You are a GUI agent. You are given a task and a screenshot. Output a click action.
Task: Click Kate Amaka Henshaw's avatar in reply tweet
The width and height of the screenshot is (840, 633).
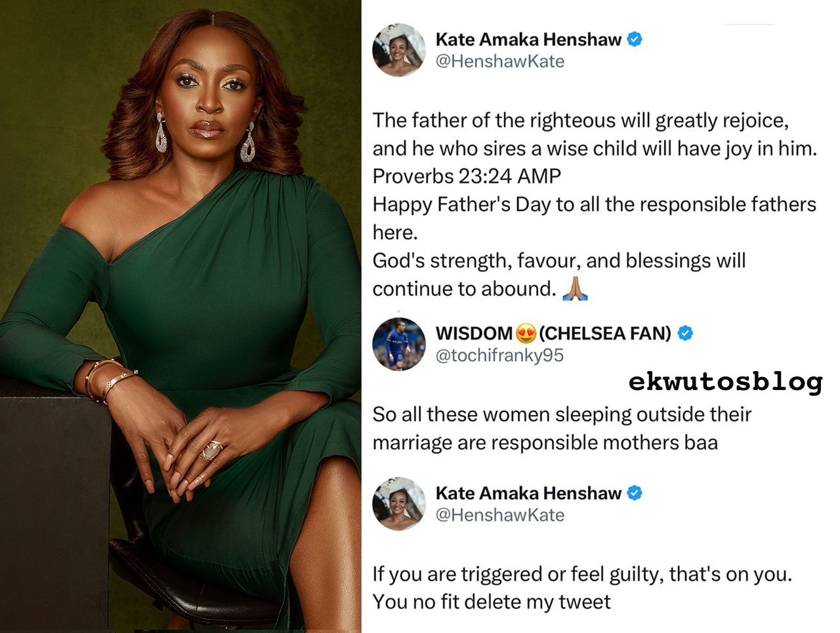pos(399,504)
